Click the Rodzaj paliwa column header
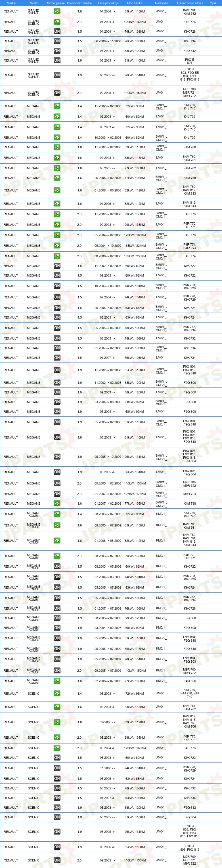Image resolution: width=222 pixels, height=868 pixels. click(x=55, y=3)
